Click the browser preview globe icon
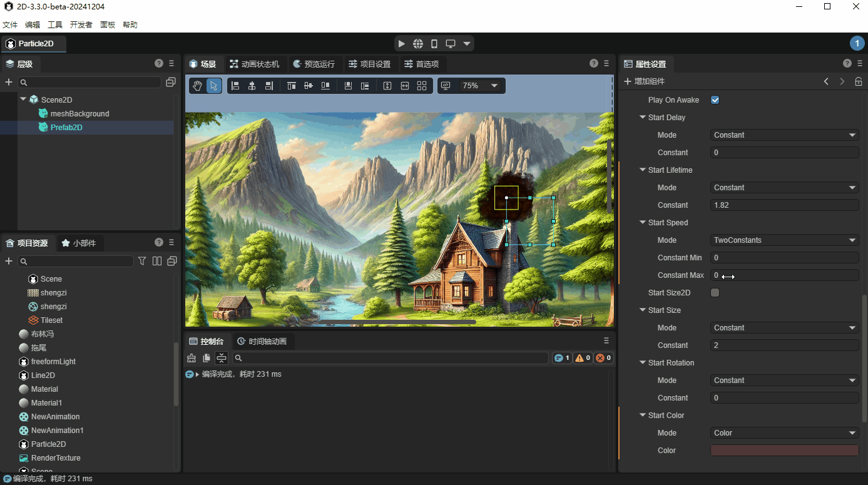The image size is (868, 485). tap(417, 43)
